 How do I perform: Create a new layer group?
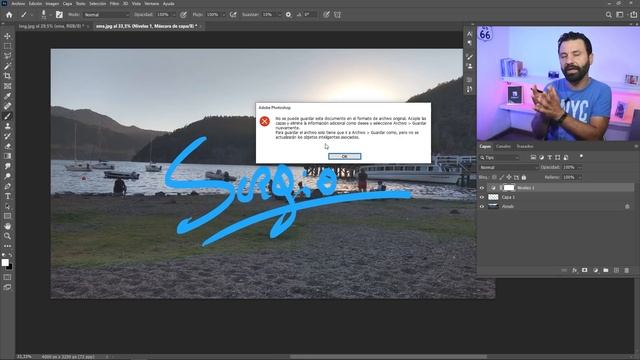tap(606, 270)
